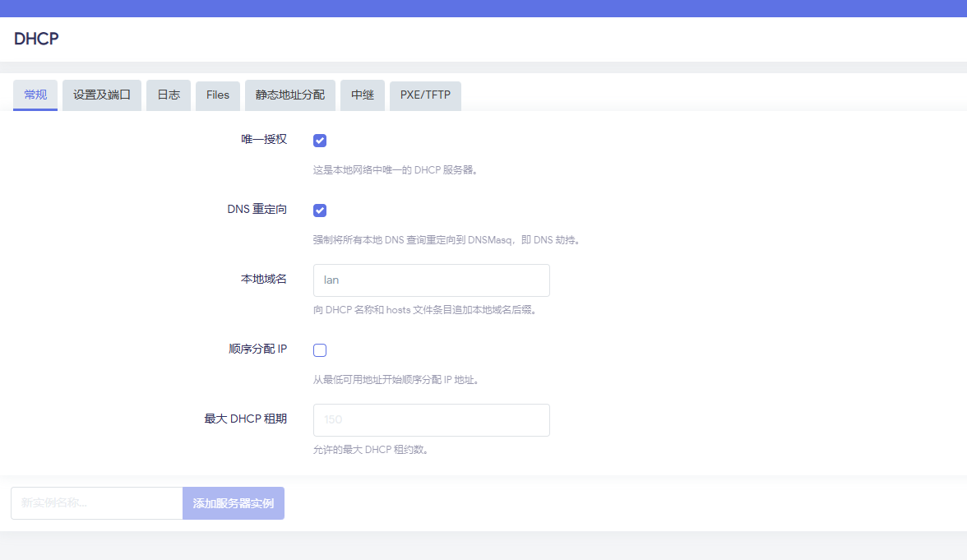Click the DHCP page heading
This screenshot has height=560, width=967.
[36, 39]
